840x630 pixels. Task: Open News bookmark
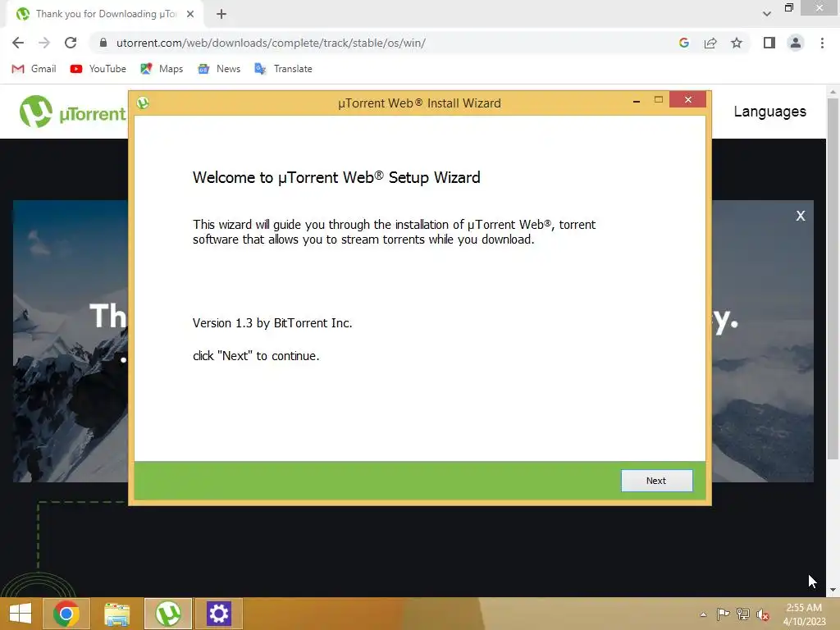pos(218,69)
